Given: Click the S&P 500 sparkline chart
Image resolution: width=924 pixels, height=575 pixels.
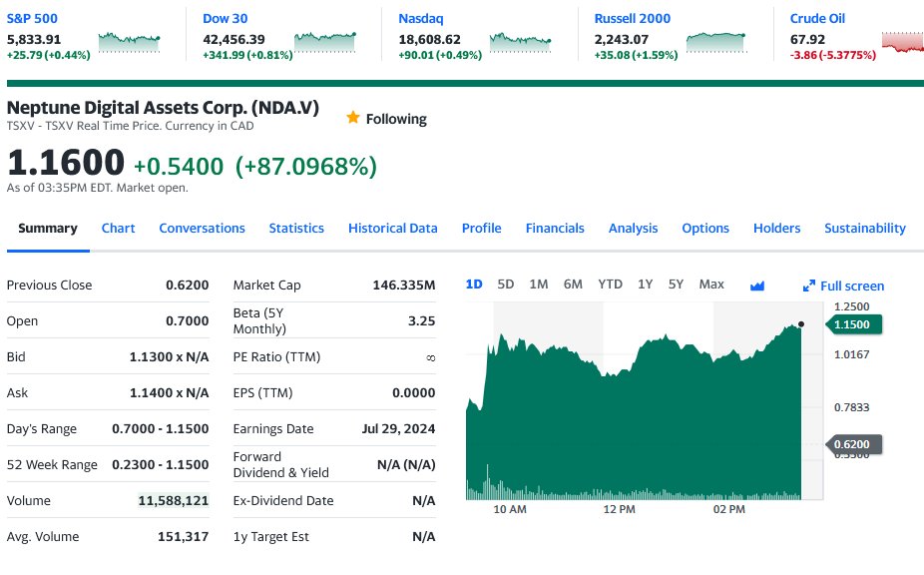Looking at the screenshot, I should tap(129, 43).
